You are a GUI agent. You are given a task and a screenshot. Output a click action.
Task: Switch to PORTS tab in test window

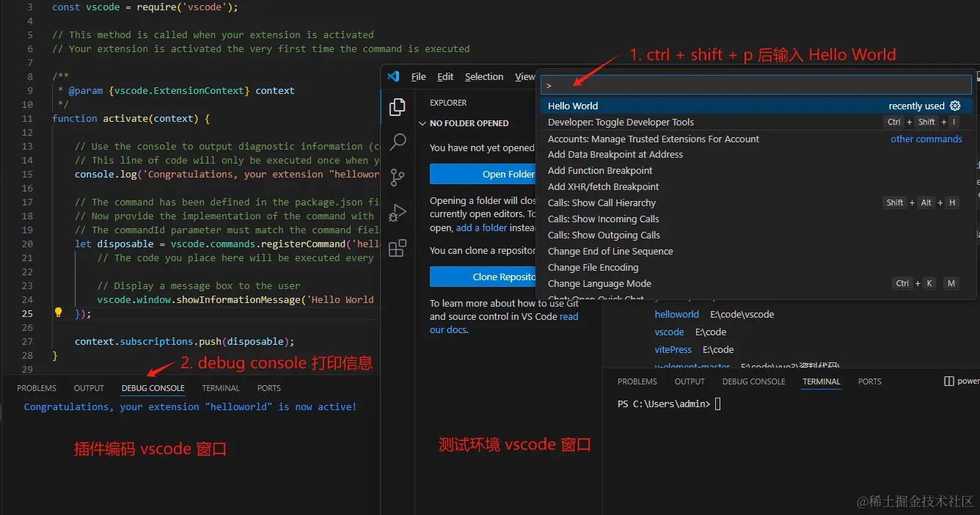pos(870,381)
